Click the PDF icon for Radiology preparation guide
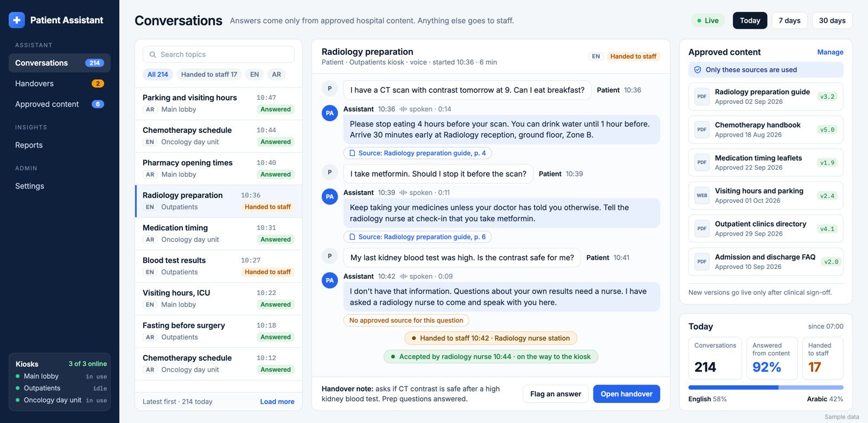The width and height of the screenshot is (868, 423). [x=702, y=97]
